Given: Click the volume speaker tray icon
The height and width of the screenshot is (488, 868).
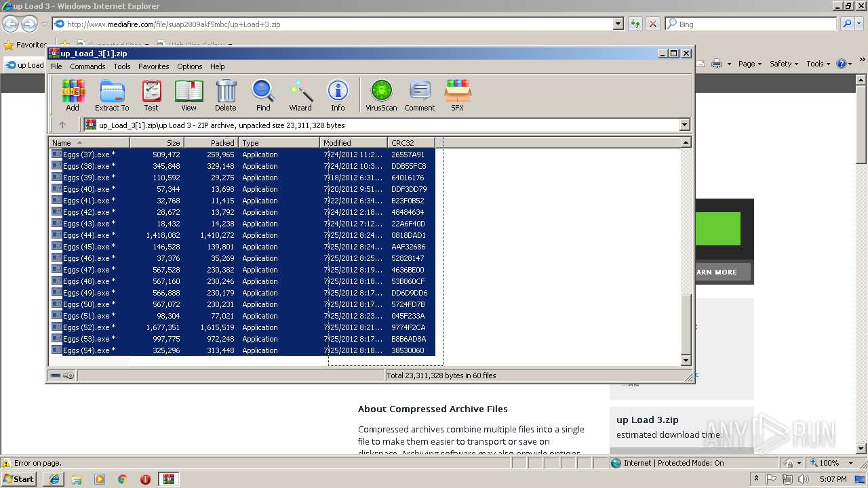Looking at the screenshot, I should click(x=804, y=479).
